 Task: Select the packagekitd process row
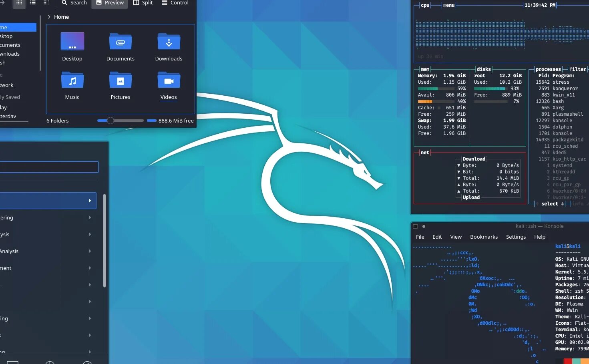click(561, 140)
